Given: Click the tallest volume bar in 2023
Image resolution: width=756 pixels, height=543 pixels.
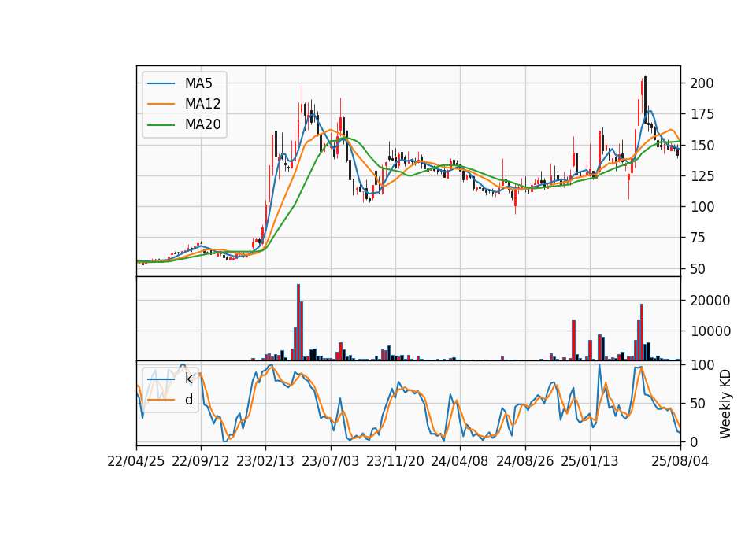Looking at the screenshot, I should [298, 323].
